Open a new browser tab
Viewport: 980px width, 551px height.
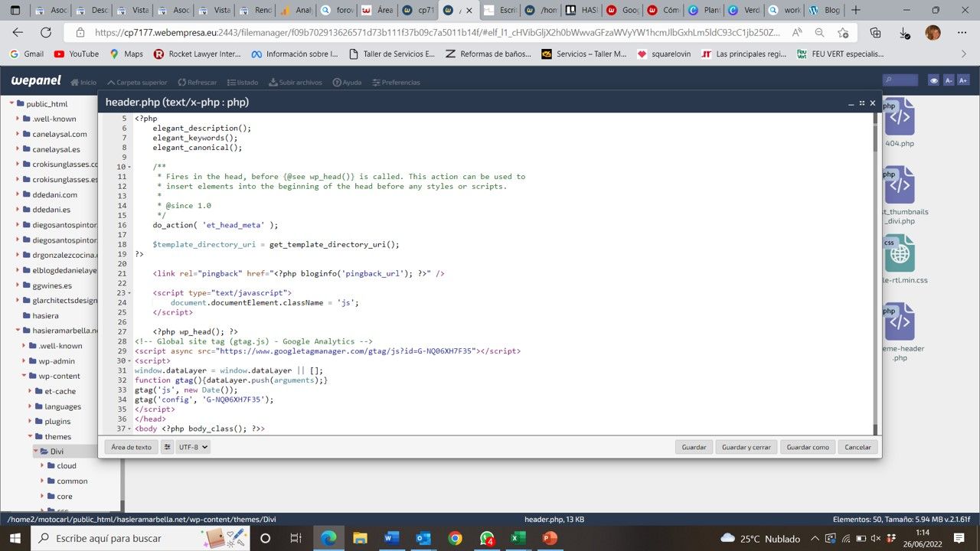click(856, 11)
